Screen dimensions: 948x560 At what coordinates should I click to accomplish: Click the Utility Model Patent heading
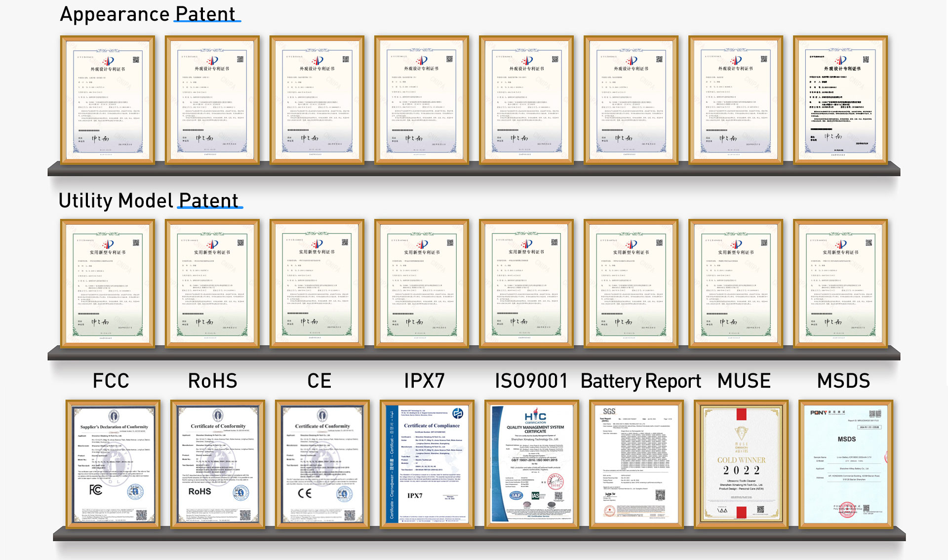[149, 200]
